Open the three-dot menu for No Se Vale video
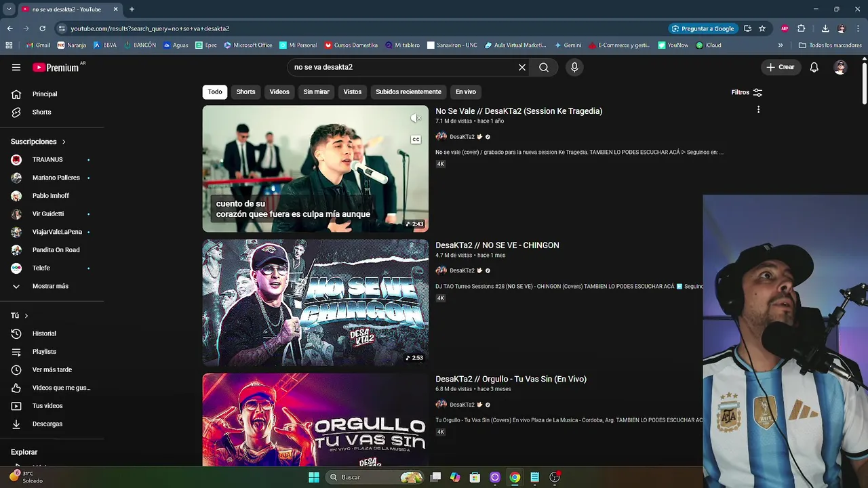 point(758,110)
